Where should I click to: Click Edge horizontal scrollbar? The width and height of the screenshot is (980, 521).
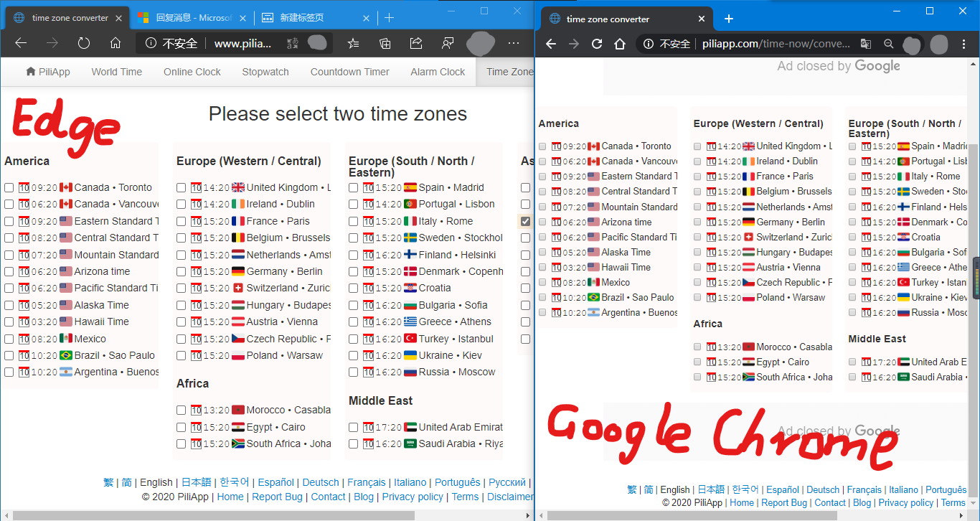coord(215,515)
